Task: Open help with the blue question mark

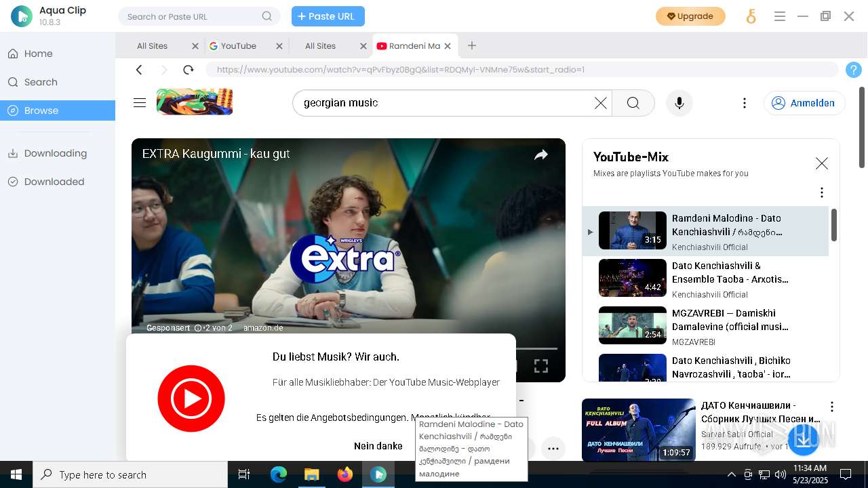Action: click(854, 69)
